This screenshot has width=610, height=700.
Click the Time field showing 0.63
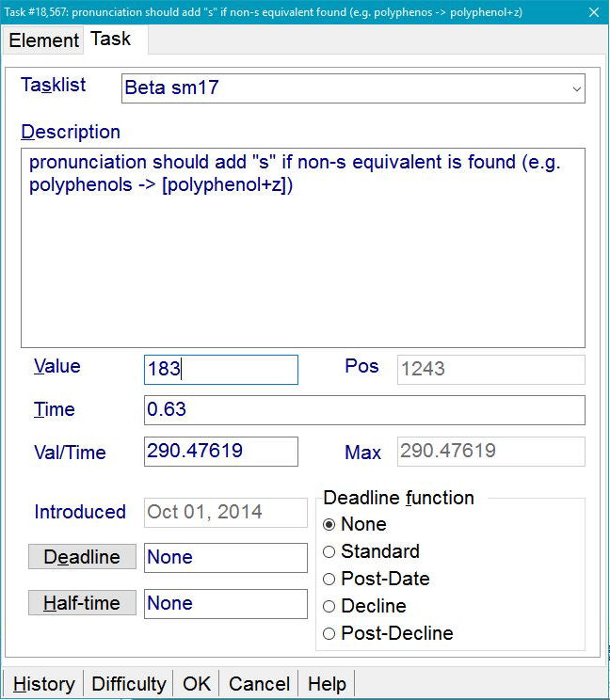click(x=363, y=410)
